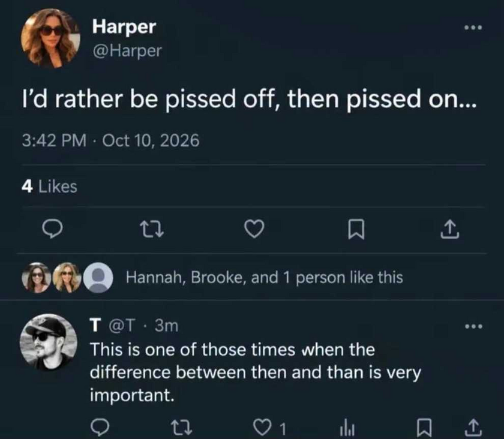Screen dimensions: 504x439
Task: Like T's reply showing 1 like
Action: tap(269, 428)
